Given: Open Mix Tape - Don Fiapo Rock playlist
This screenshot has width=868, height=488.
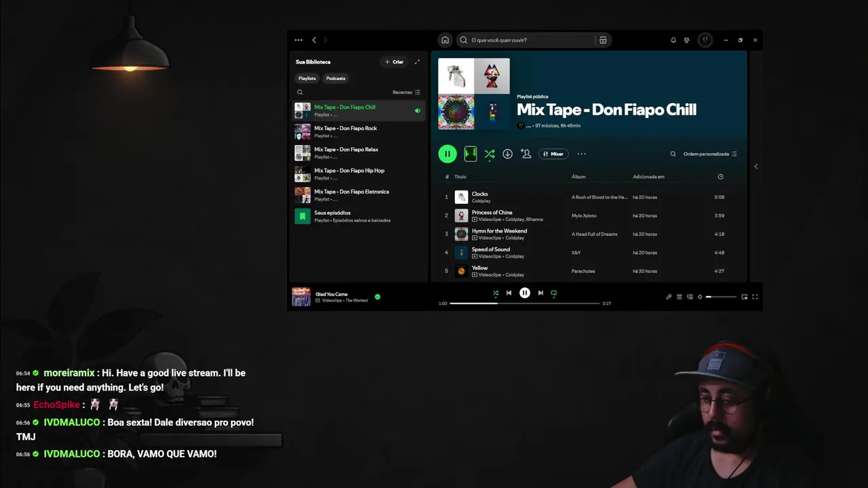Looking at the screenshot, I should (359, 131).
